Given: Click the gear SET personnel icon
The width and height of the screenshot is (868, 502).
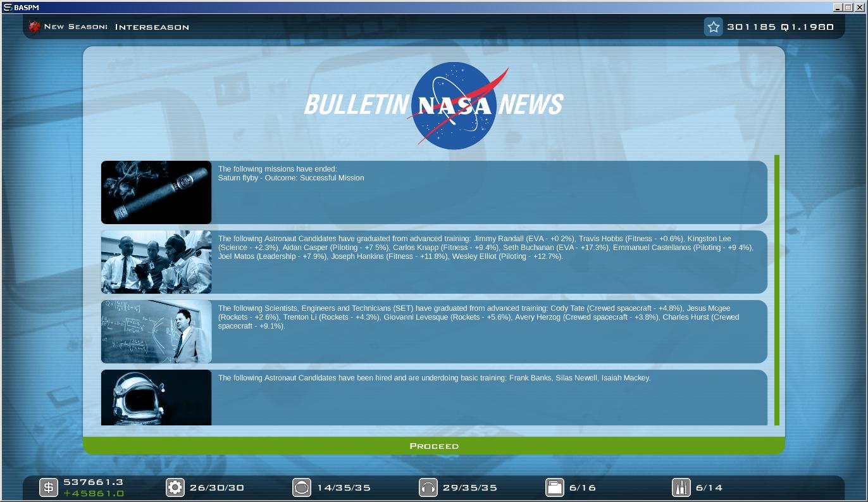Looking at the screenshot, I should [175, 487].
